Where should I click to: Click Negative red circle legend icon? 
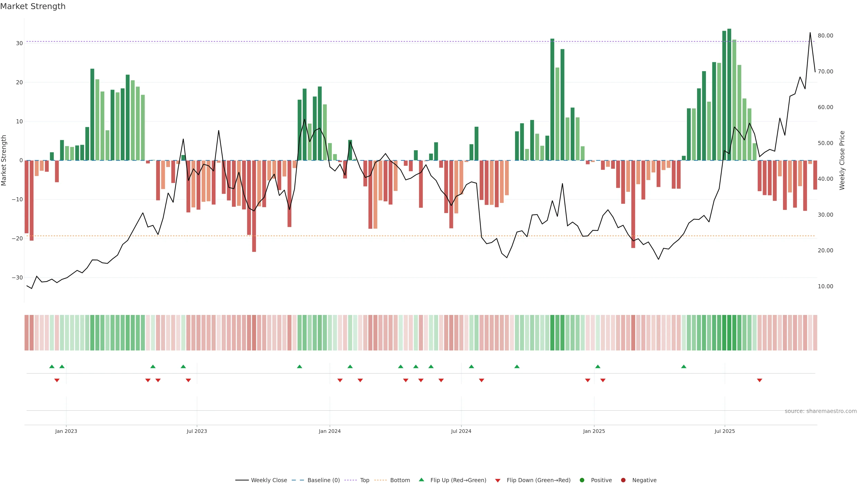(623, 480)
